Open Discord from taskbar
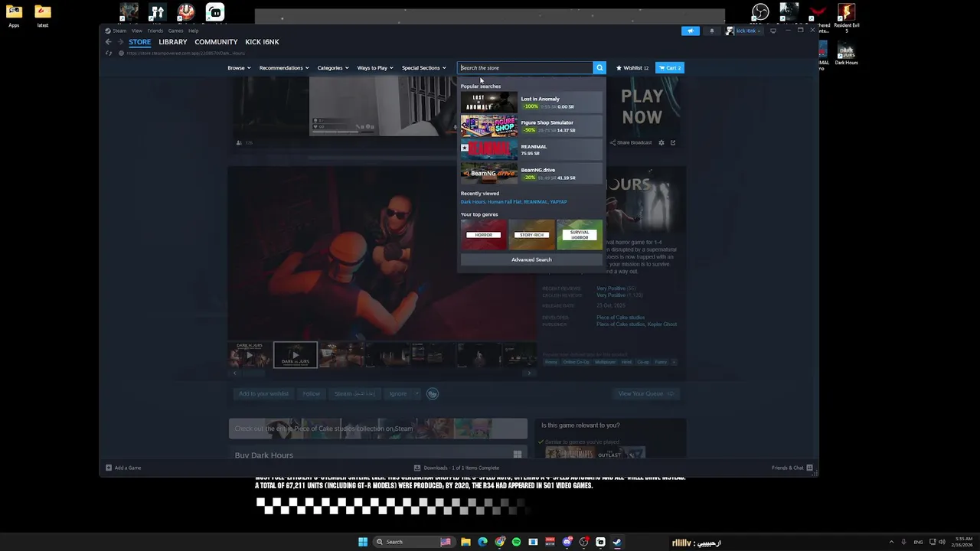Image resolution: width=980 pixels, height=551 pixels. pyautogui.click(x=567, y=542)
